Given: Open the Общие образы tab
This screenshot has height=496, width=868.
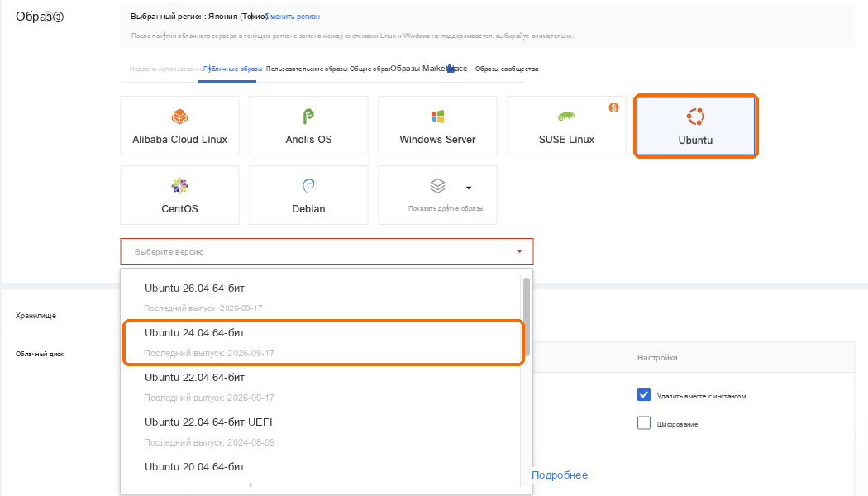Looking at the screenshot, I should tap(370, 69).
